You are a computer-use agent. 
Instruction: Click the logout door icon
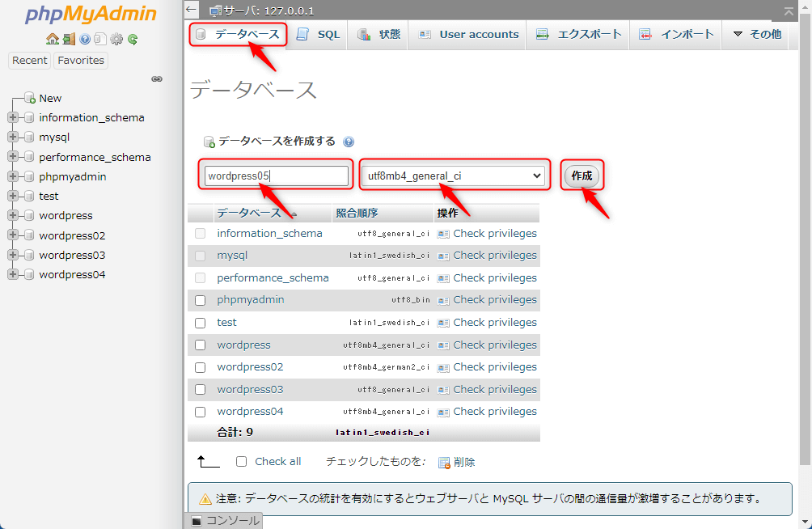[x=69, y=39]
